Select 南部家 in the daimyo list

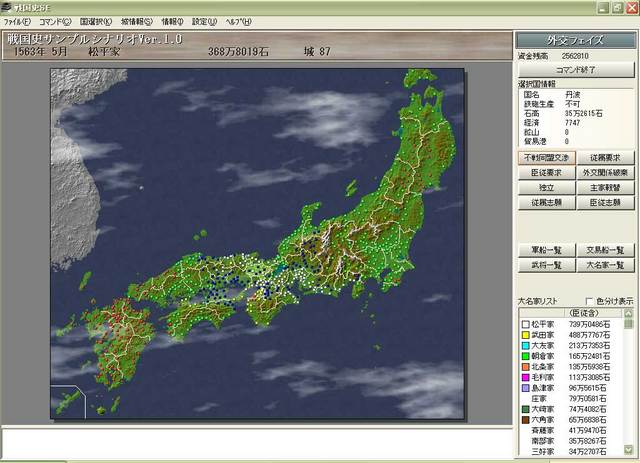[x=571, y=441]
